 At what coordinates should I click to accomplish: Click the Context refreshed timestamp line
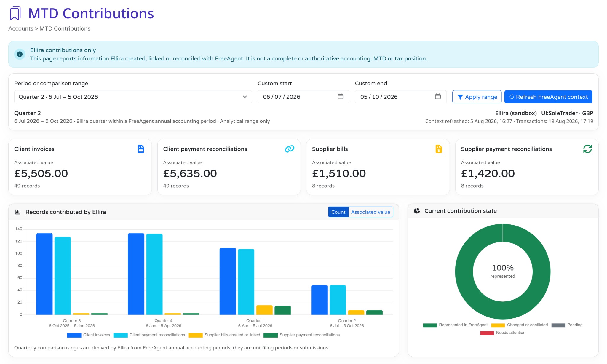(509, 121)
